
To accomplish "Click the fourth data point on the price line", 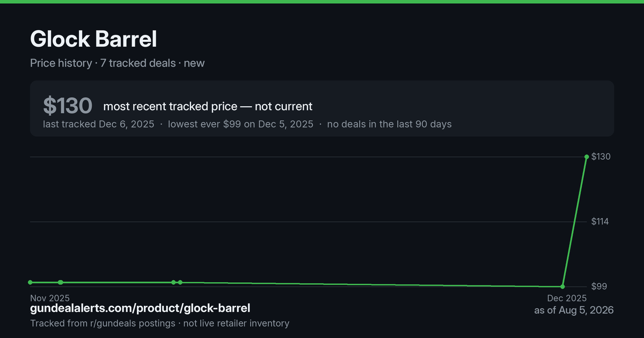I will click(x=180, y=282).
